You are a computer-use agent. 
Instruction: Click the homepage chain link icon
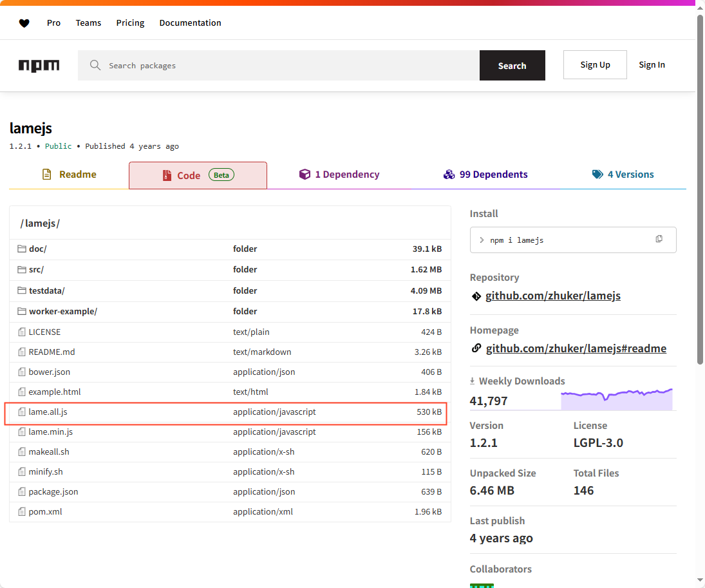(x=476, y=348)
